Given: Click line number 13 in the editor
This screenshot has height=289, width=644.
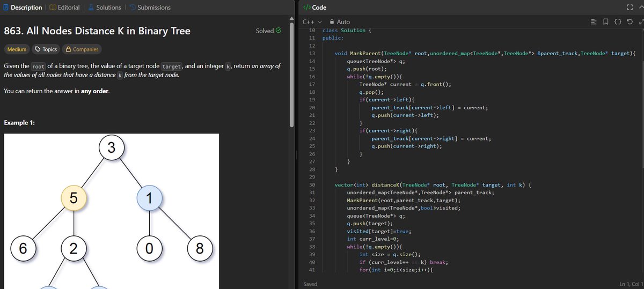Looking at the screenshot, I should tap(312, 54).
